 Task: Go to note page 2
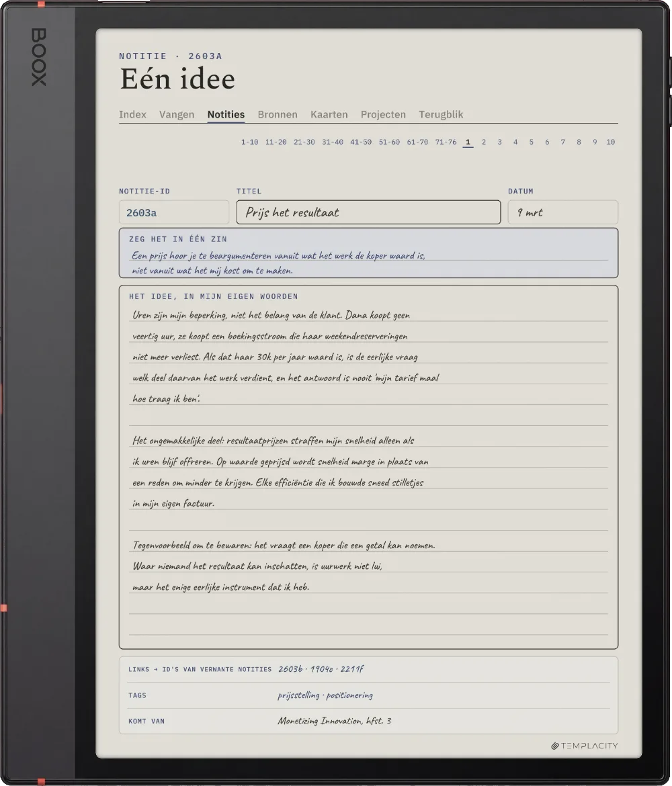pos(484,142)
